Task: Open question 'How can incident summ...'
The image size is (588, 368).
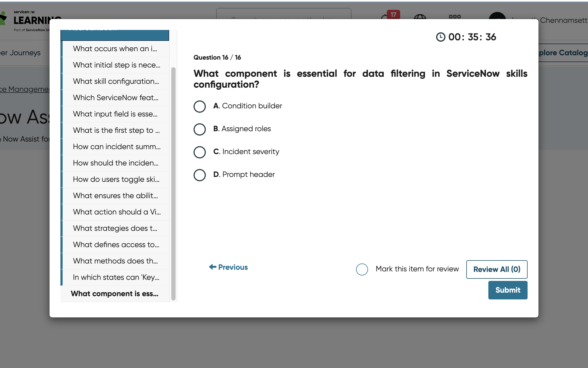Action: [116, 147]
